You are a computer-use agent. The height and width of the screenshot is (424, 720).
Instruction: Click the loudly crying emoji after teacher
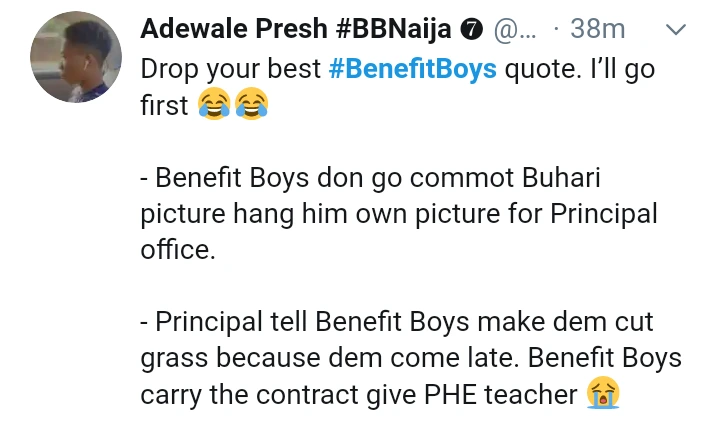click(603, 392)
